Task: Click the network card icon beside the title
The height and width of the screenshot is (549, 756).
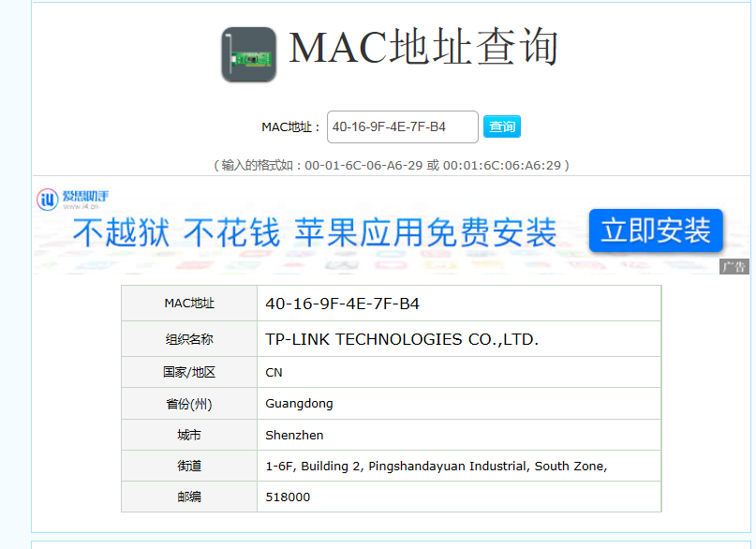Action: 249,54
